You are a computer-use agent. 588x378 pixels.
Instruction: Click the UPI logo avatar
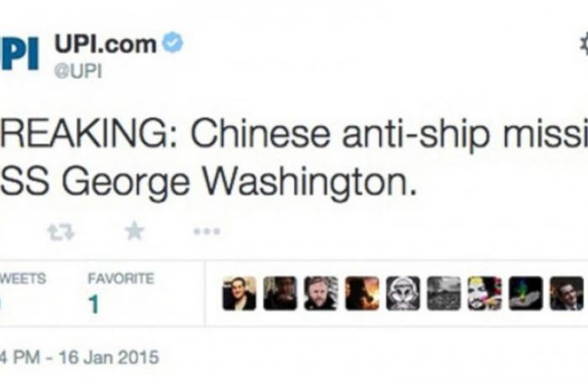19,53
